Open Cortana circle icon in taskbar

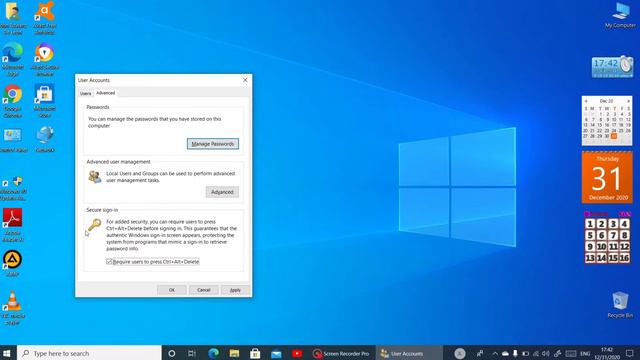[172, 353]
